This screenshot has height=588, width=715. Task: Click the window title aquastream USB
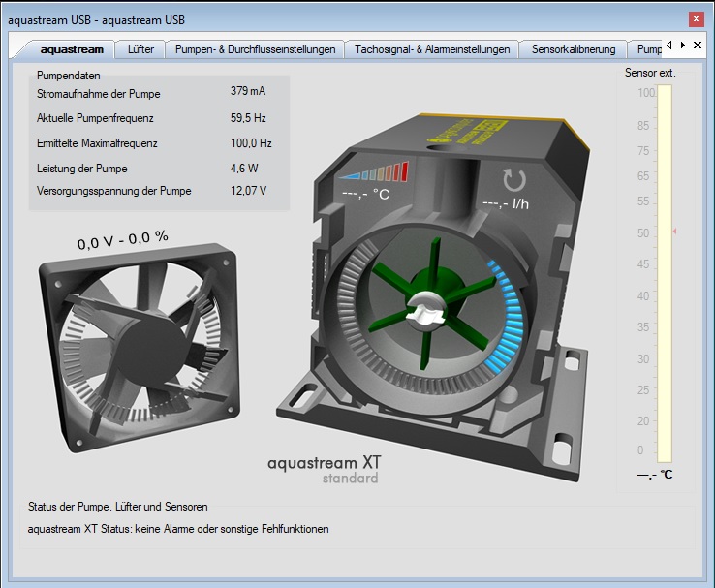click(96, 20)
